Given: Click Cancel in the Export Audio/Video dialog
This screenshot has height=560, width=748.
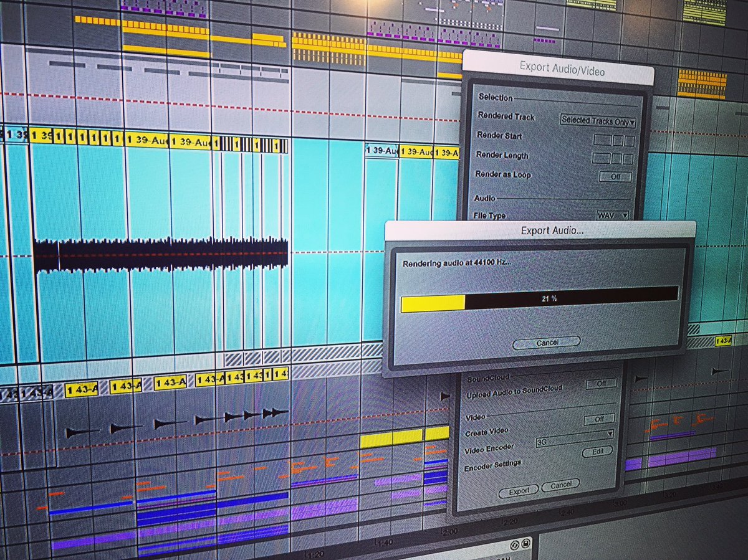Looking at the screenshot, I should [560, 484].
